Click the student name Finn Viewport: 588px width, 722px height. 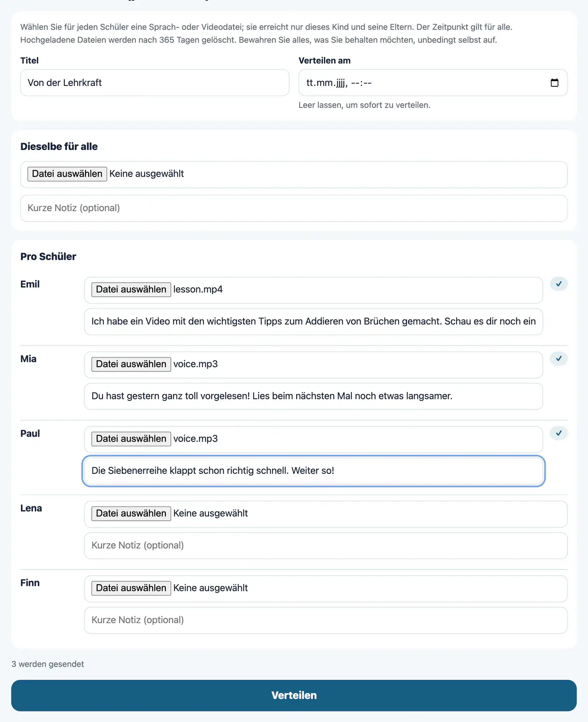pyautogui.click(x=30, y=583)
